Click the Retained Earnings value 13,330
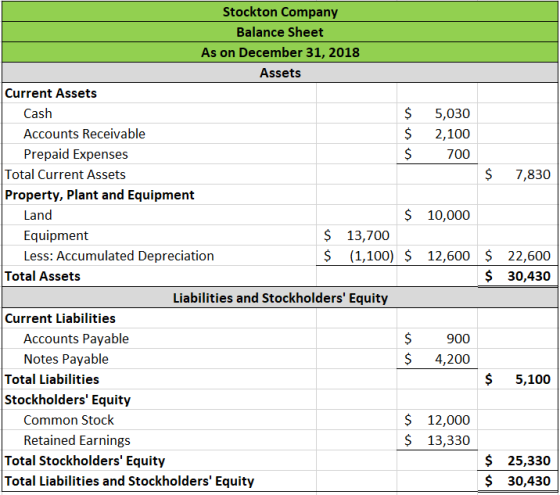 [x=449, y=441]
